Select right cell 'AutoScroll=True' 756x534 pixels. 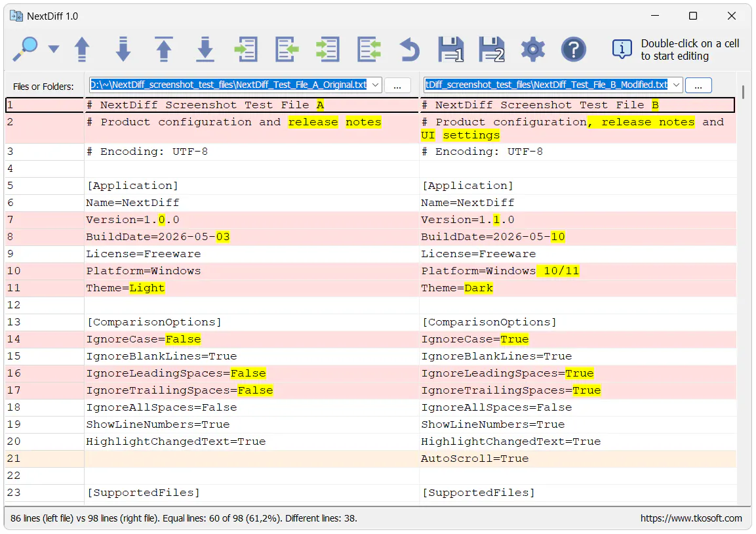click(578, 459)
